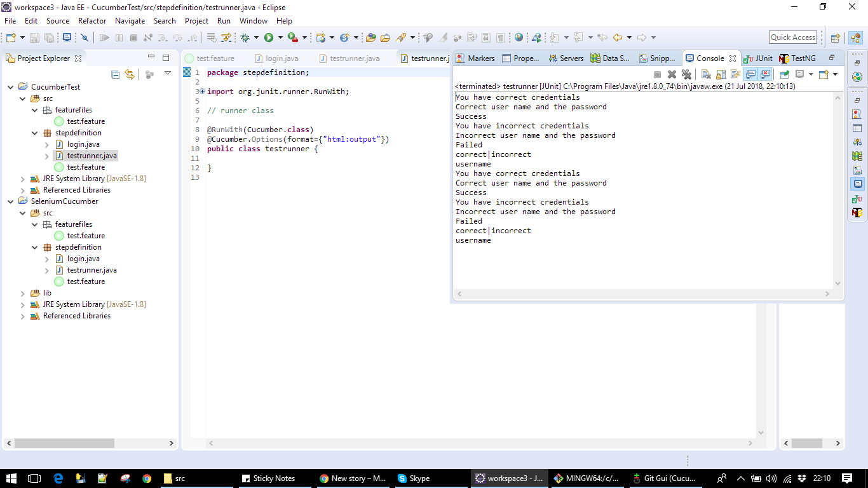Expand login.java under SeleniumCucumber stepdefinition
This screenshot has height=488, width=868.
pyautogui.click(x=46, y=259)
